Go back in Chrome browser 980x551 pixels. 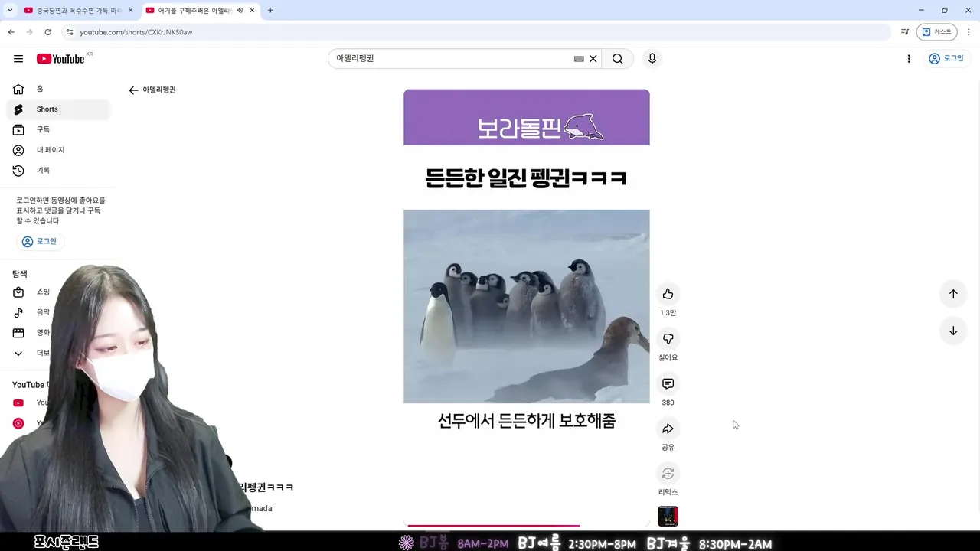(x=11, y=32)
